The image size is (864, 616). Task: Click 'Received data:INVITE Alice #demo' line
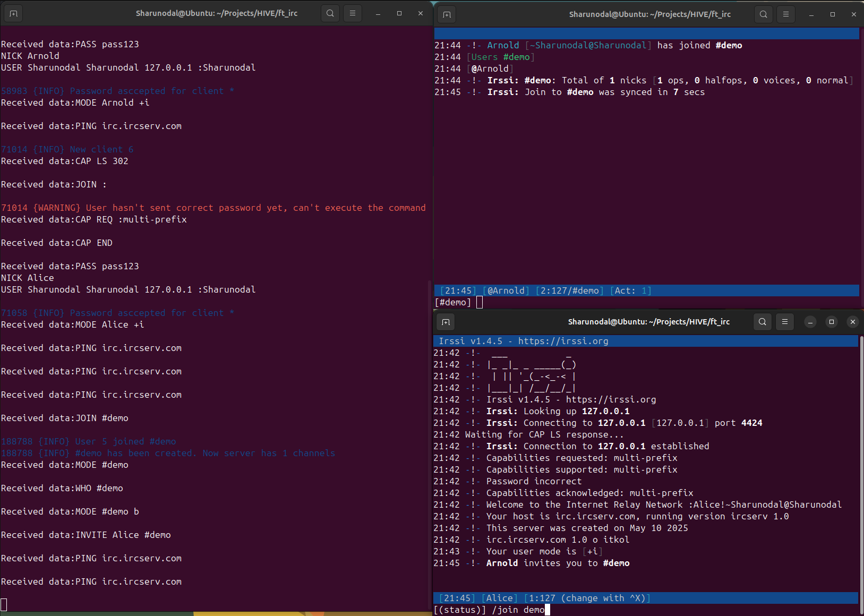pyautogui.click(x=86, y=535)
